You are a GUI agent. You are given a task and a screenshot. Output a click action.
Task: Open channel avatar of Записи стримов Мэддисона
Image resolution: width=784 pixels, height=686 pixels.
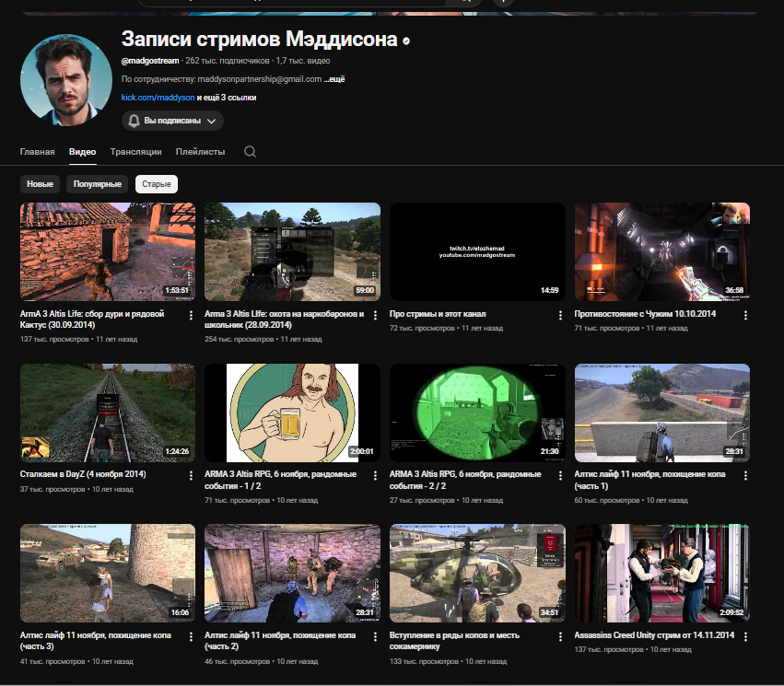tap(66, 80)
